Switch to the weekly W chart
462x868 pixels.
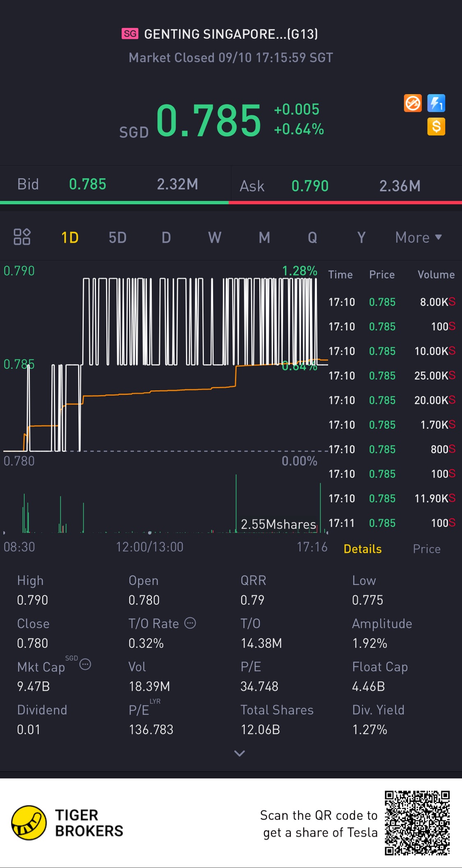click(x=215, y=237)
